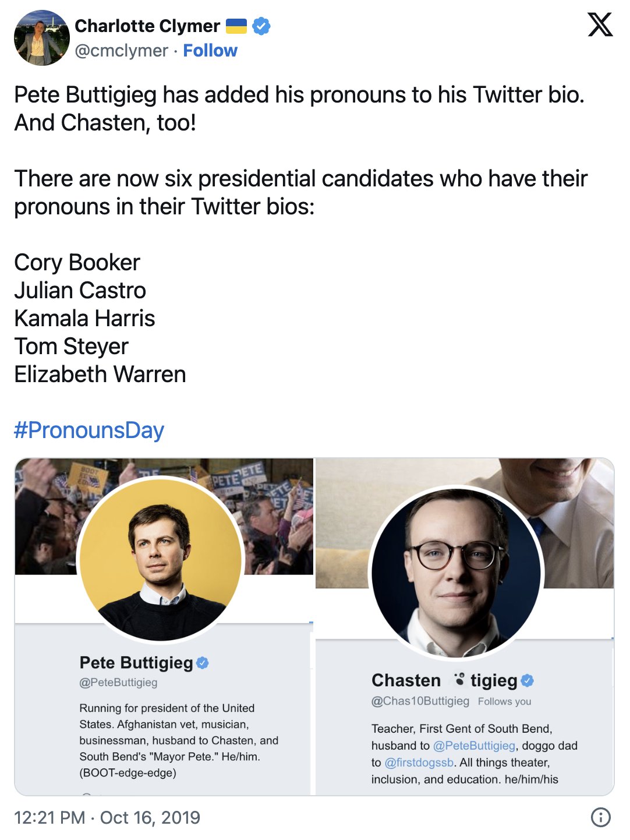Click the @firstdogssb mention in Chasten's bio

click(419, 763)
